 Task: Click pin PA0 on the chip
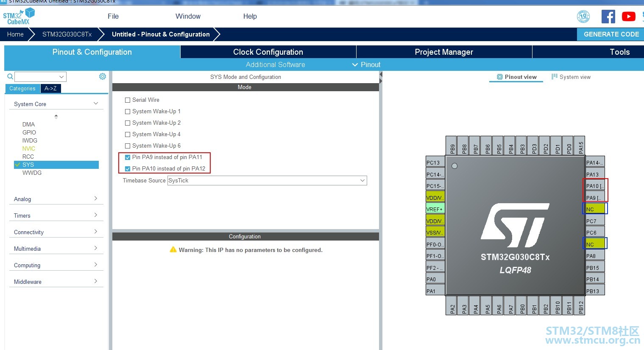pyautogui.click(x=435, y=279)
